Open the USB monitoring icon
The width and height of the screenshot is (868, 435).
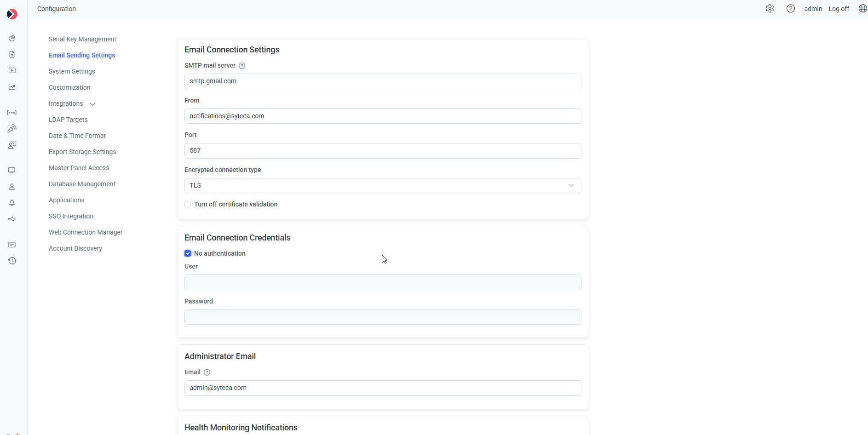(x=12, y=219)
